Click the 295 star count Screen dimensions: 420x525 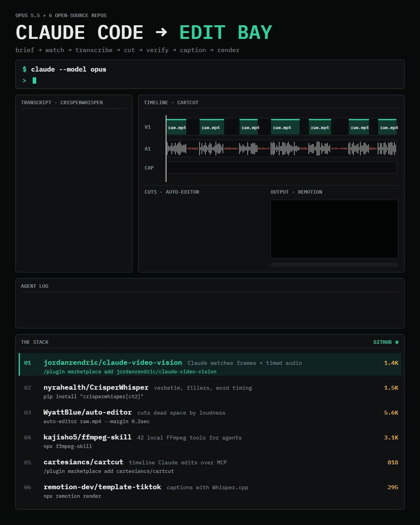(x=393, y=487)
